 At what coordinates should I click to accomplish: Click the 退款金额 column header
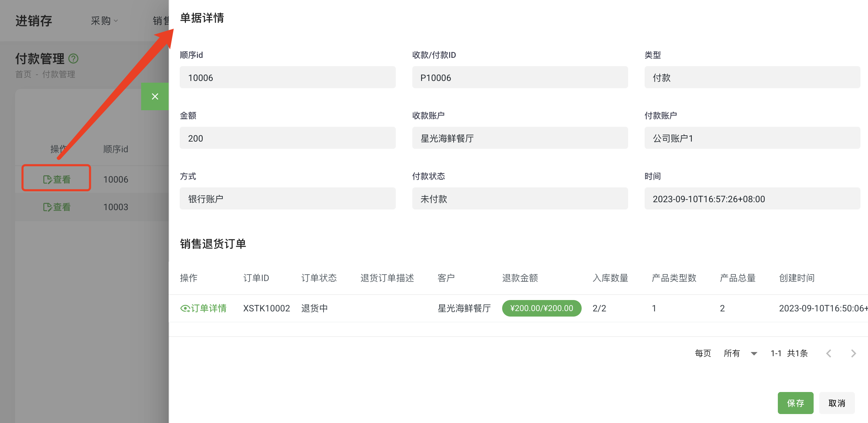[x=520, y=278]
